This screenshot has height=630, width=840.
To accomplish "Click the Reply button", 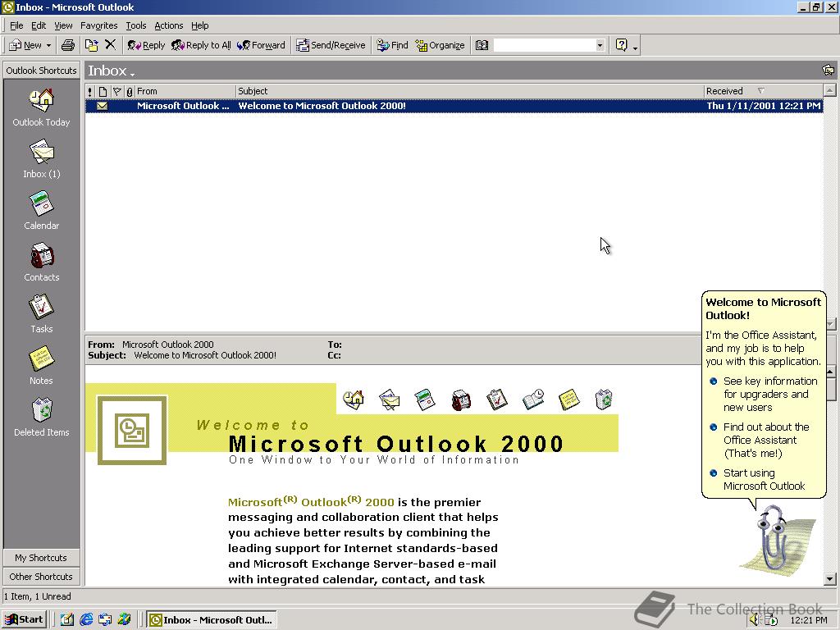I will (x=146, y=45).
